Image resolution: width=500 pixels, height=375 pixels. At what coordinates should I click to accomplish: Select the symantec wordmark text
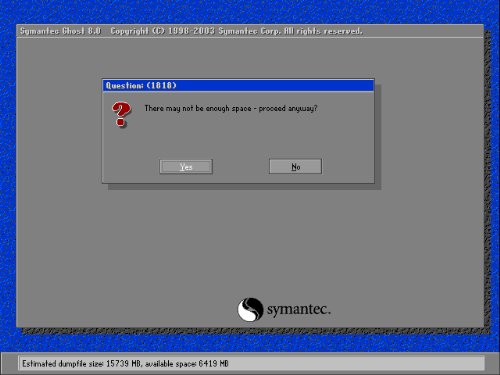299,310
